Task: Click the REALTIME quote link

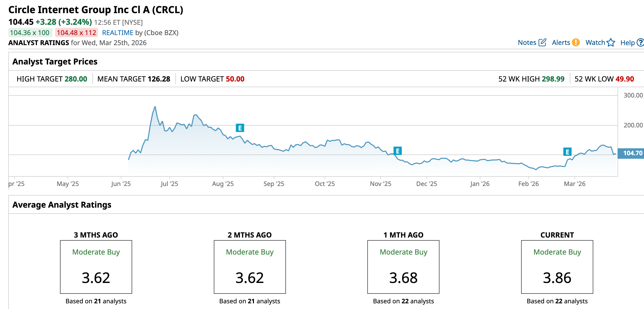Action: coord(118,33)
